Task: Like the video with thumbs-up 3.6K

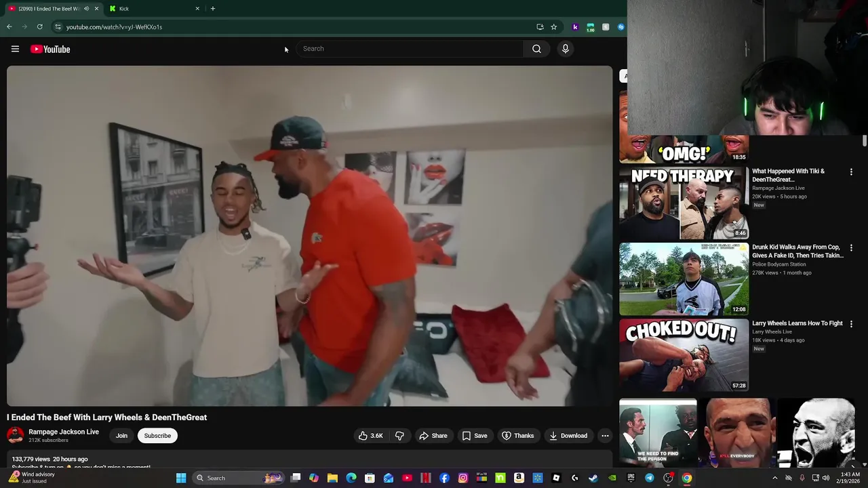Action: (370, 436)
